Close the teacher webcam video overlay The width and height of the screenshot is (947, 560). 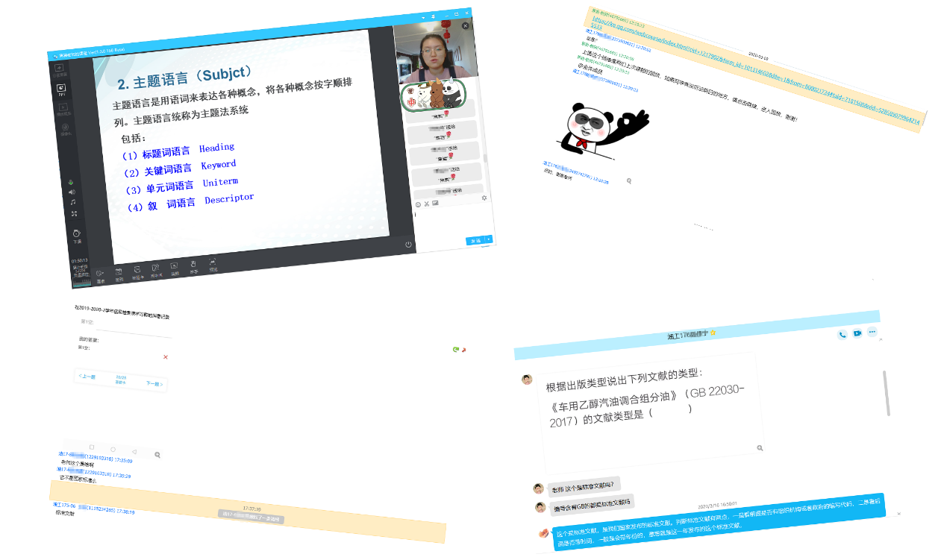(x=466, y=26)
